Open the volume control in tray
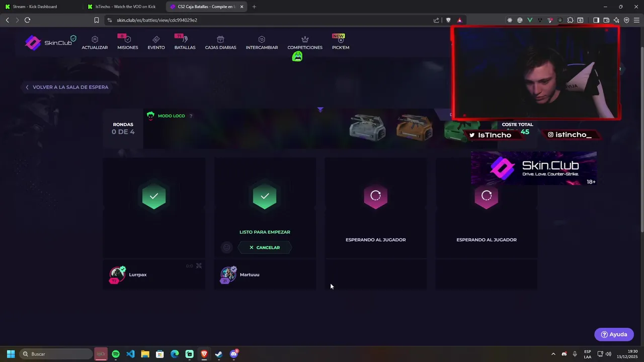 tap(608, 354)
